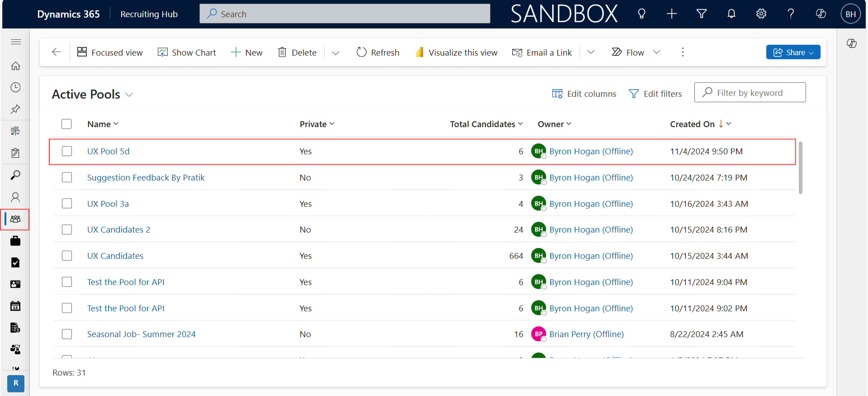Open Owner column header menu

(x=555, y=124)
